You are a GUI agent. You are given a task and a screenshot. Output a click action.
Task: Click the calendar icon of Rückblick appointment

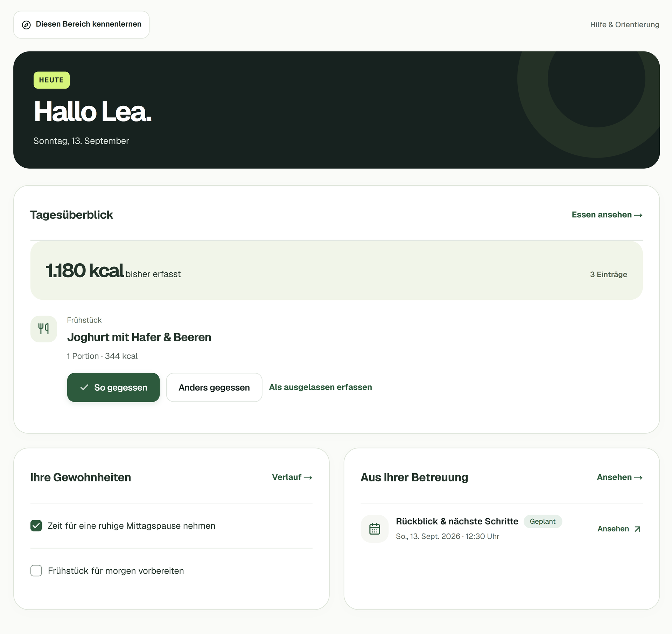[x=374, y=529]
